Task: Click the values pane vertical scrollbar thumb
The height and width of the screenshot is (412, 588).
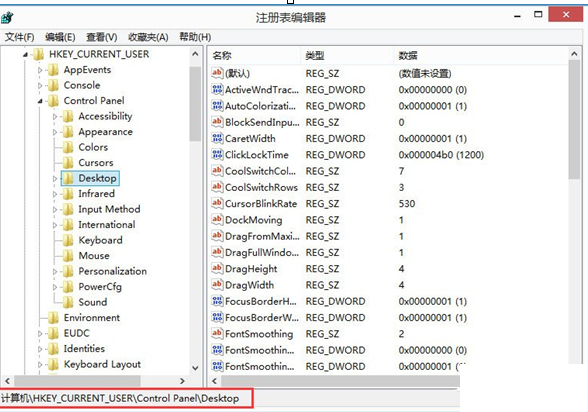Action: (574, 120)
